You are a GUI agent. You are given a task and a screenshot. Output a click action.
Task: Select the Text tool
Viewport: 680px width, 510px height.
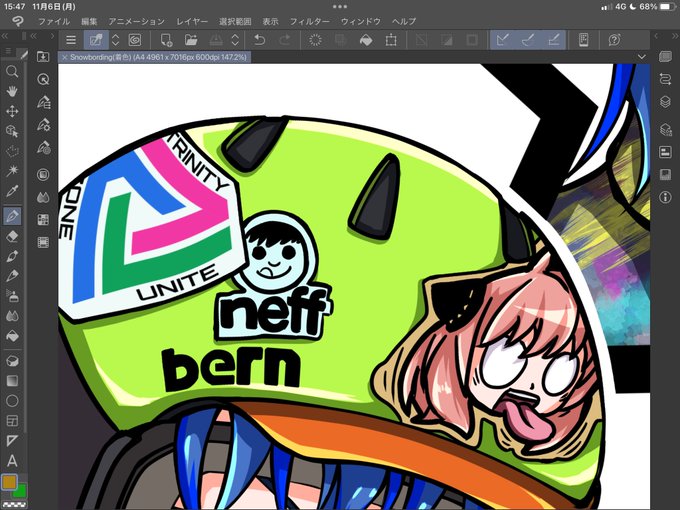12,461
